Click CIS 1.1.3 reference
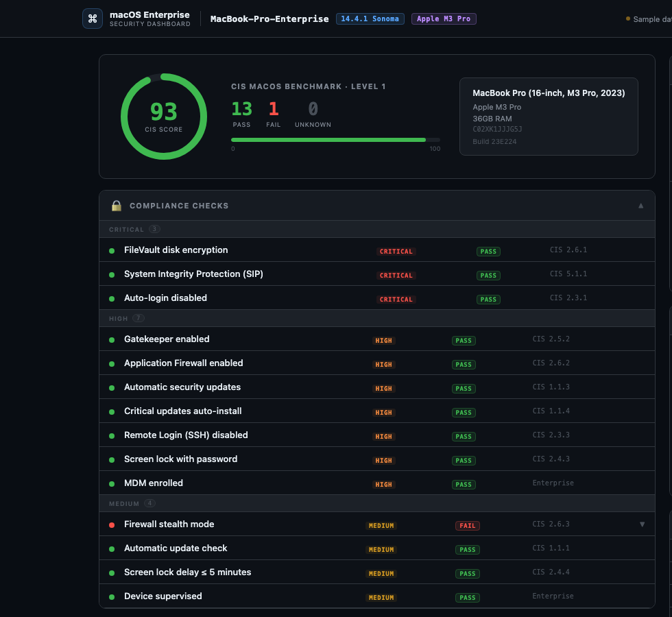This screenshot has width=672, height=617. pyautogui.click(x=551, y=387)
